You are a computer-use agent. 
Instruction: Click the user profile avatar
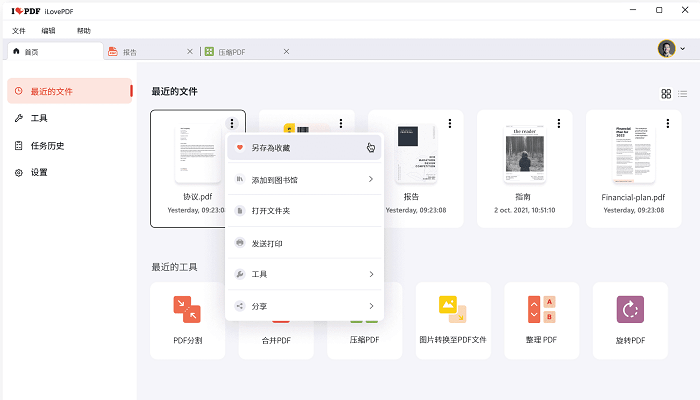pyautogui.click(x=666, y=49)
